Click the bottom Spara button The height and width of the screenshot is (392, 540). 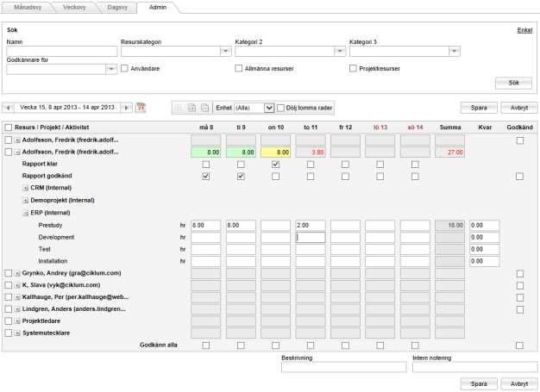pyautogui.click(x=479, y=383)
